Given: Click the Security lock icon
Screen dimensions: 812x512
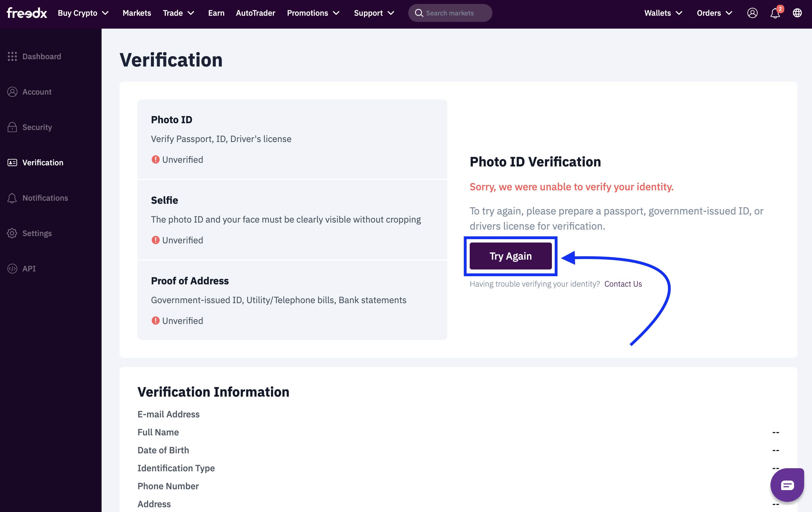Looking at the screenshot, I should pyautogui.click(x=12, y=127).
